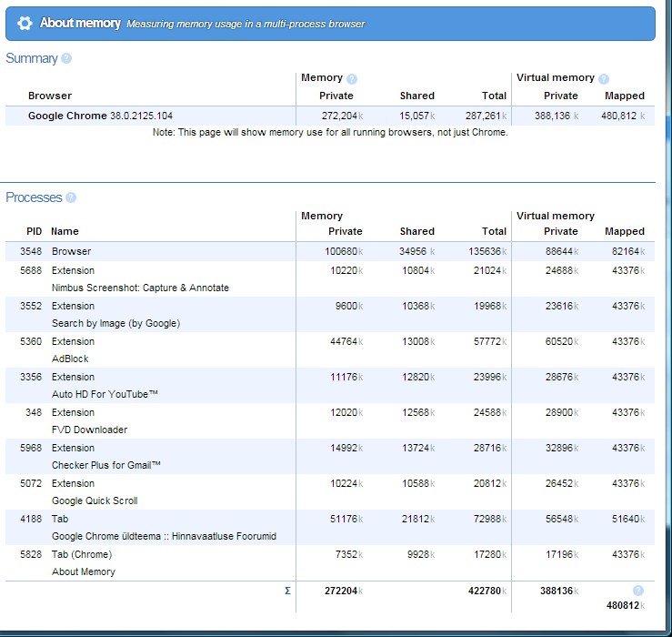Click the FVD Downloader extension name
Screen dimensions: 672x637
(89, 430)
